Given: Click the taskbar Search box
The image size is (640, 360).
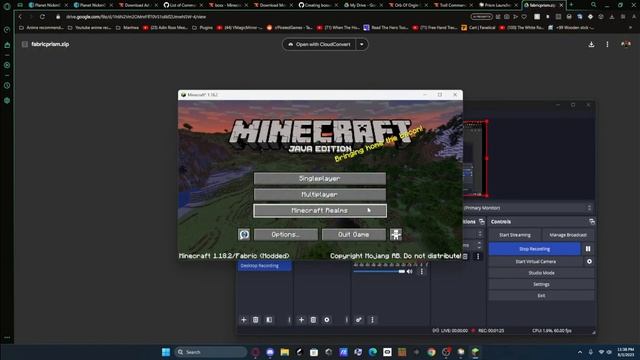Looking at the screenshot, I should pyautogui.click(x=211, y=352).
